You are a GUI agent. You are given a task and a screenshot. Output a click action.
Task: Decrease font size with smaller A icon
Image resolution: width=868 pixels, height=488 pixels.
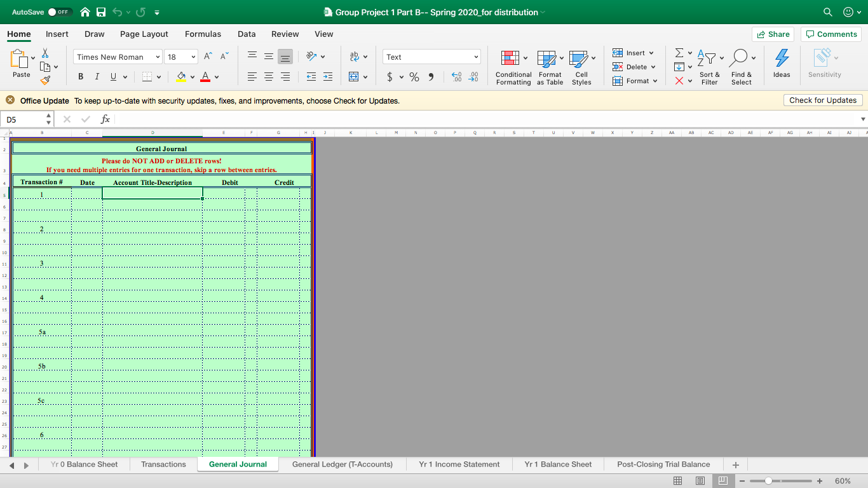[224, 57]
